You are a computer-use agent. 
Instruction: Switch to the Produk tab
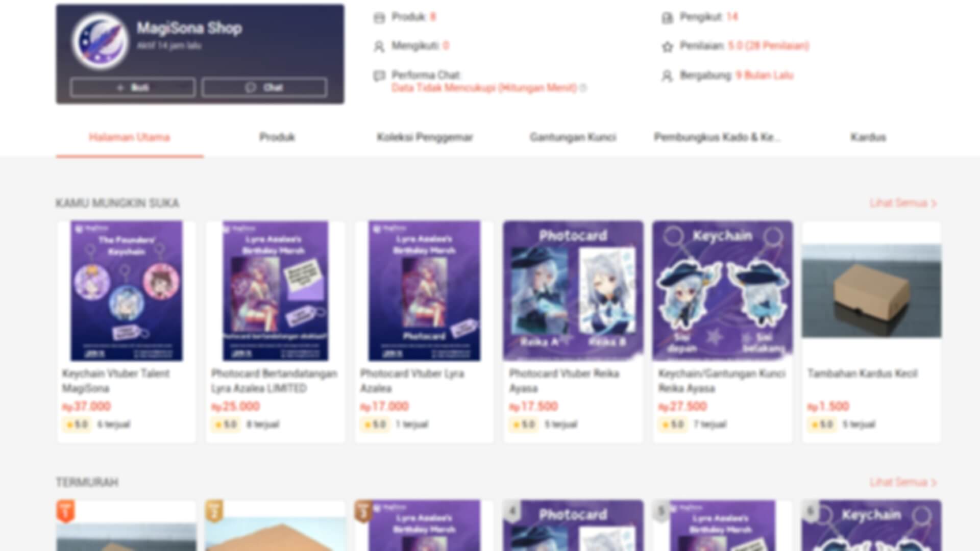point(277,137)
